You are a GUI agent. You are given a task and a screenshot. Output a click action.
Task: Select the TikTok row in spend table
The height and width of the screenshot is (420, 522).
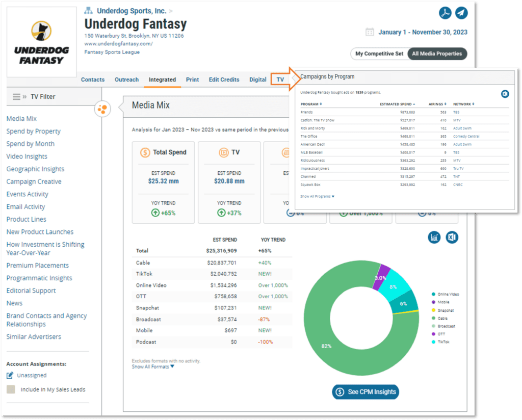click(x=212, y=274)
